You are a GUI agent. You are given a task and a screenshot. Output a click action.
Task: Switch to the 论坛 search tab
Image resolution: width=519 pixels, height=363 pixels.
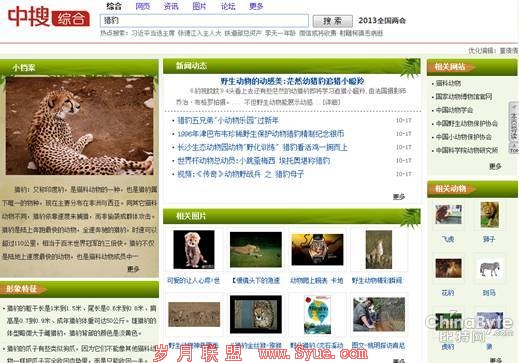pos(228,6)
